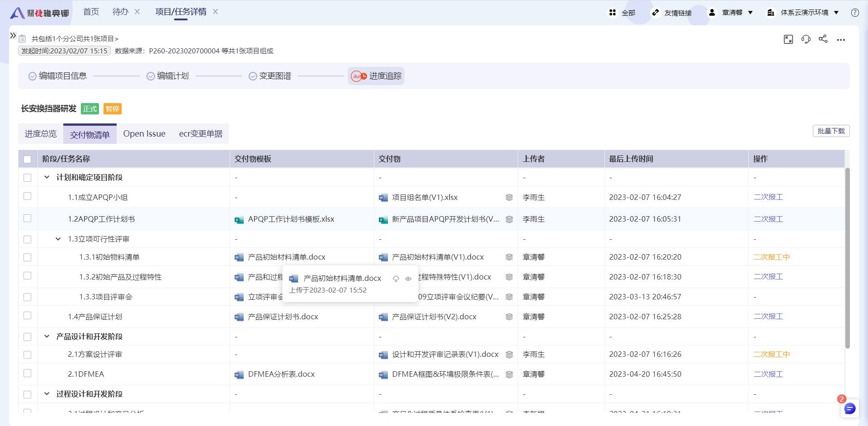The image size is (868, 426).
Task: Click the fullscreen expand icon
Action: point(788,39)
